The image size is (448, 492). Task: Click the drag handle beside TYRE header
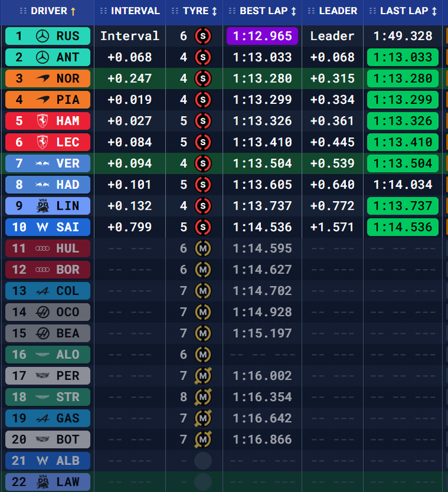coord(175,11)
